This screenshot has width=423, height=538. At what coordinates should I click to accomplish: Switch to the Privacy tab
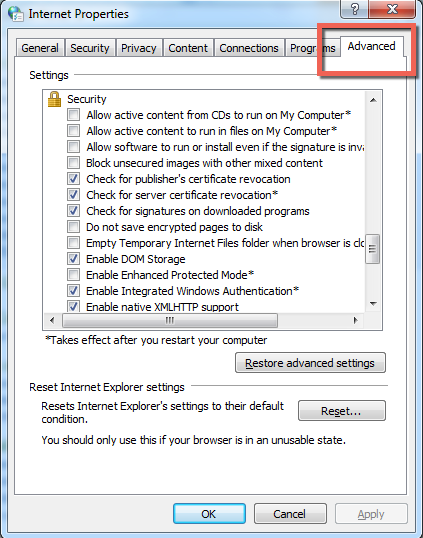[139, 48]
